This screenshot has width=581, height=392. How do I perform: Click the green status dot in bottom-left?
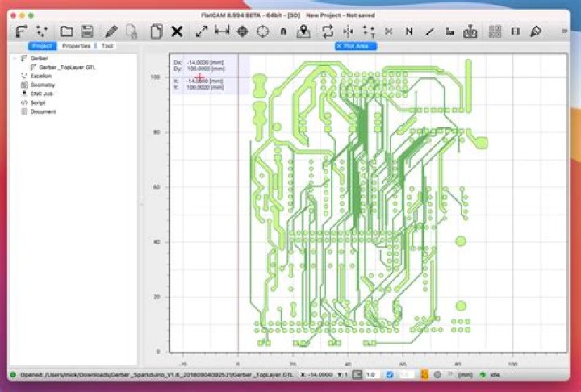pos(13,375)
